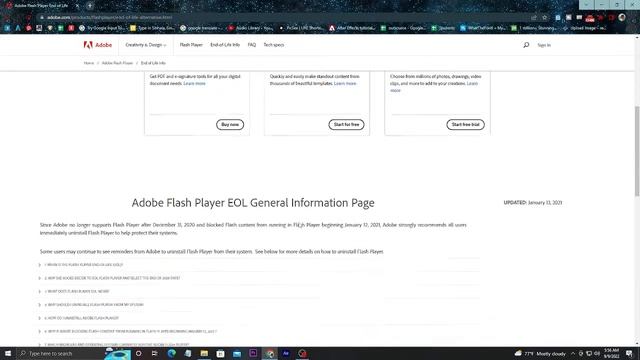This screenshot has width=640, height=360.
Task: Open the Windows notification center icon
Action: pyautogui.click(x=629, y=353)
